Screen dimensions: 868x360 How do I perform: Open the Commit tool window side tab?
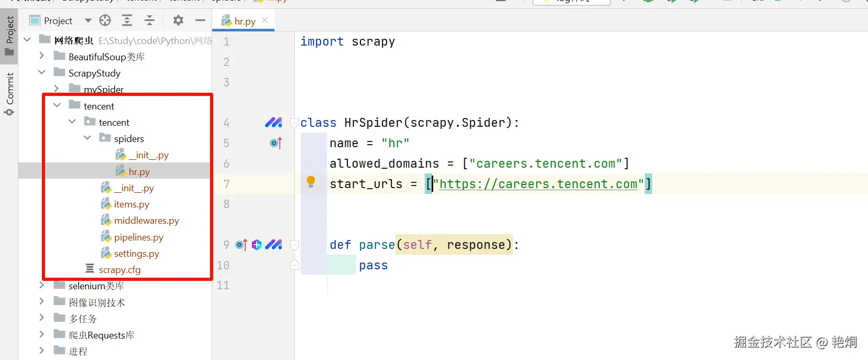click(x=9, y=94)
